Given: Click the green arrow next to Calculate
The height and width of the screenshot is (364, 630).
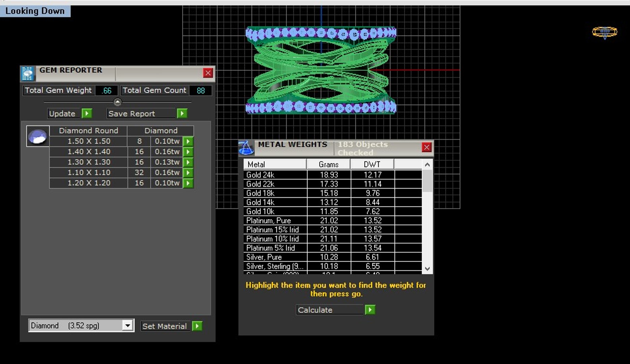Looking at the screenshot, I should [370, 310].
